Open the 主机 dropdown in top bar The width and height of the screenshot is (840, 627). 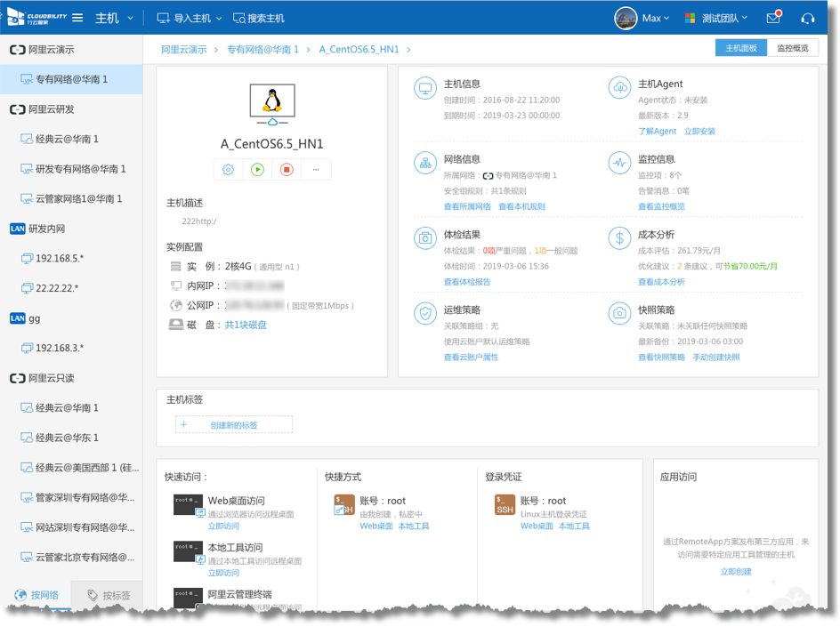point(114,18)
